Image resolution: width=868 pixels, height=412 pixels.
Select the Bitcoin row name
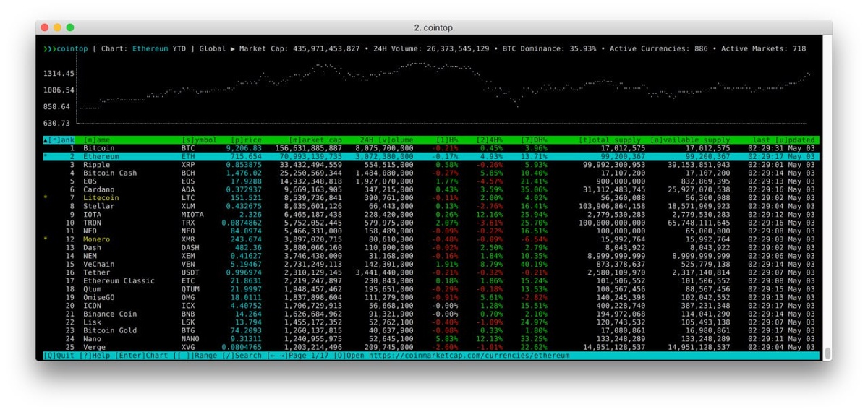pos(99,148)
